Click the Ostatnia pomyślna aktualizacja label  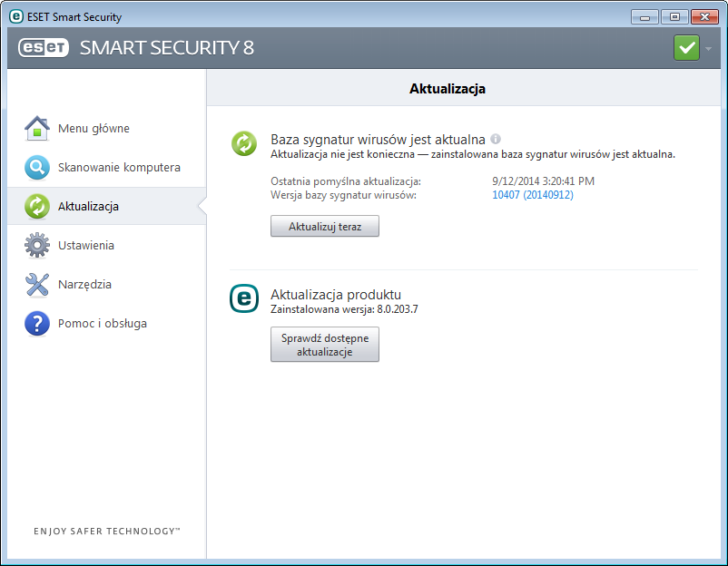[346, 181]
